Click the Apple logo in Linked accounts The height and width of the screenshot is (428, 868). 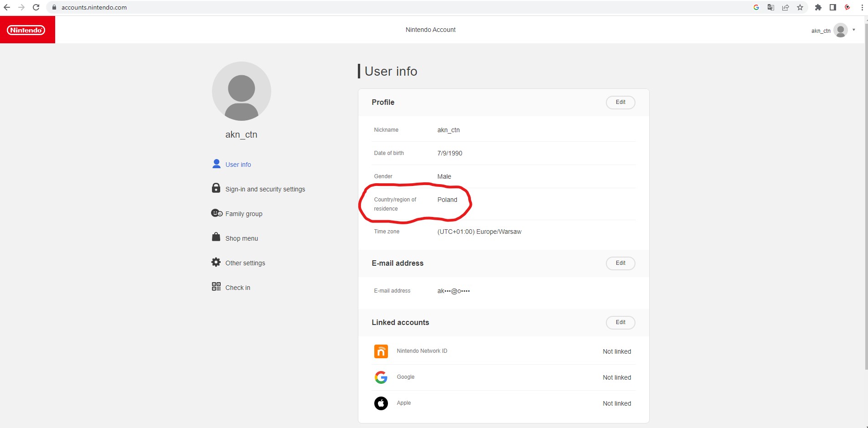tap(381, 403)
